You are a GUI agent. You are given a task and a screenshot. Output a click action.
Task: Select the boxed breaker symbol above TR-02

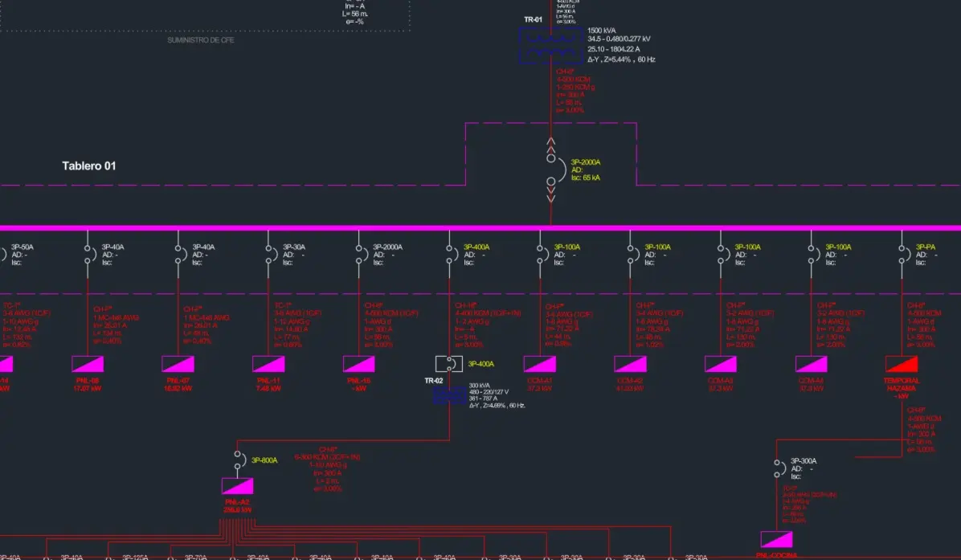tap(449, 364)
